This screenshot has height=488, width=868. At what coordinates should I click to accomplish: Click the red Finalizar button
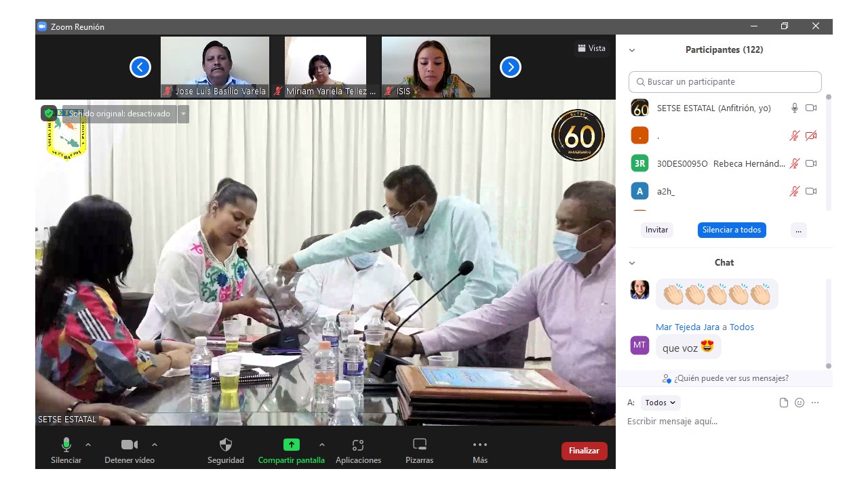[584, 451]
